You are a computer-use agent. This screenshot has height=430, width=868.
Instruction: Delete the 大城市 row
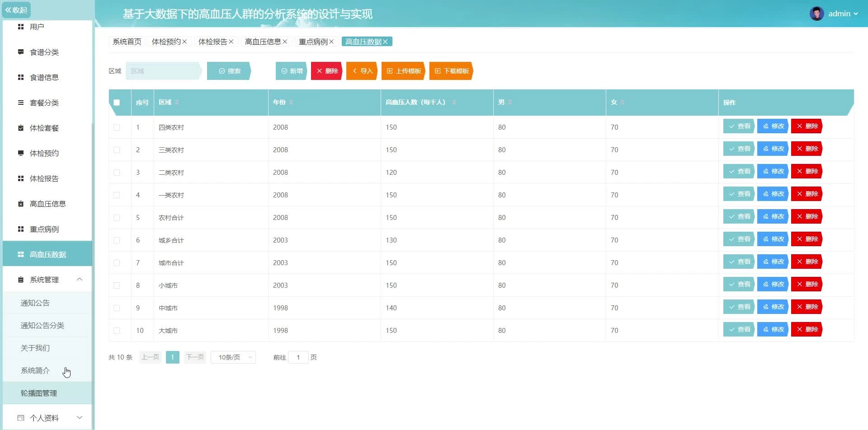tap(807, 329)
